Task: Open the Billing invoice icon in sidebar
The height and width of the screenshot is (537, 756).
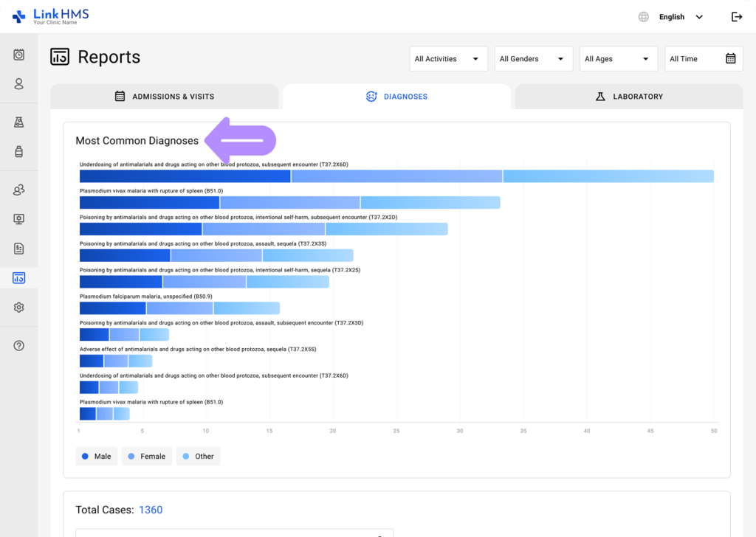Action: tap(18, 249)
